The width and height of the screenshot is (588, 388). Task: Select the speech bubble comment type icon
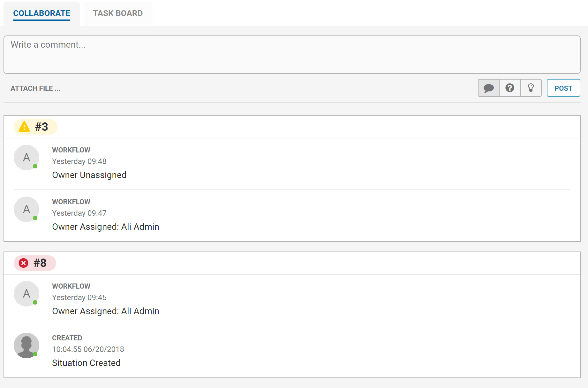tap(488, 88)
